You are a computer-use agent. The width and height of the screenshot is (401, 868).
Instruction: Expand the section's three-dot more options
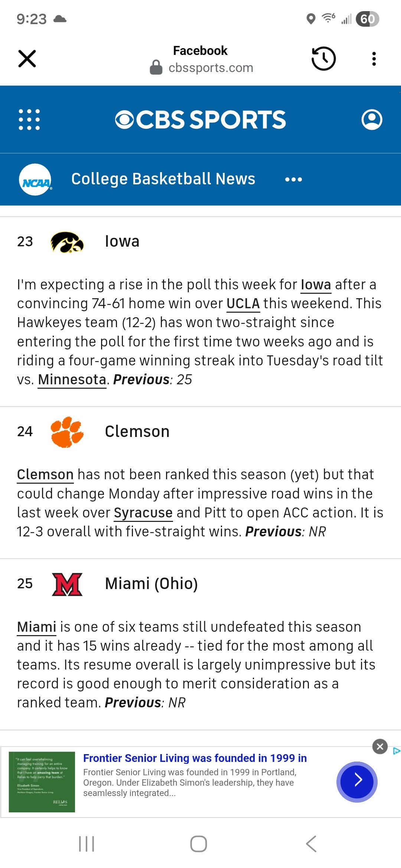[x=293, y=180]
